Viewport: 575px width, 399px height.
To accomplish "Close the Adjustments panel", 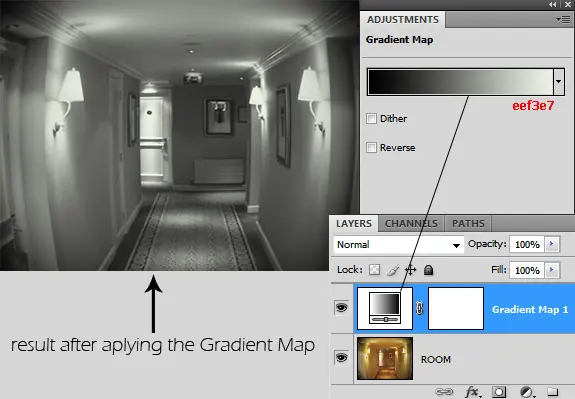I will pos(567,4).
